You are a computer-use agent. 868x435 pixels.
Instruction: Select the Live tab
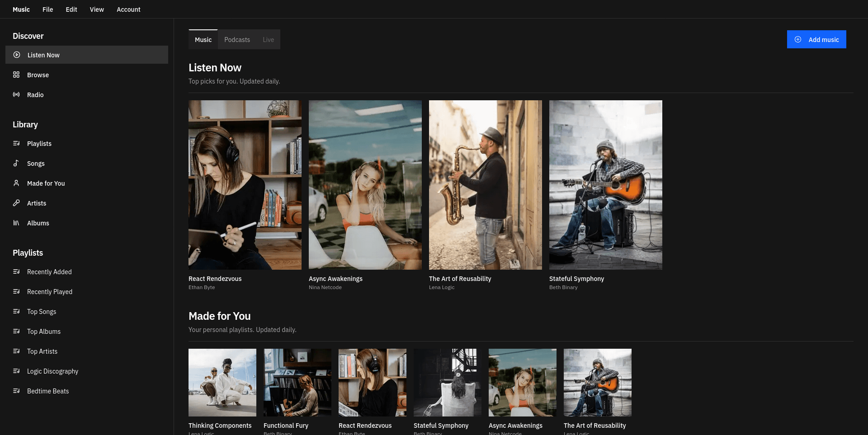(268, 40)
